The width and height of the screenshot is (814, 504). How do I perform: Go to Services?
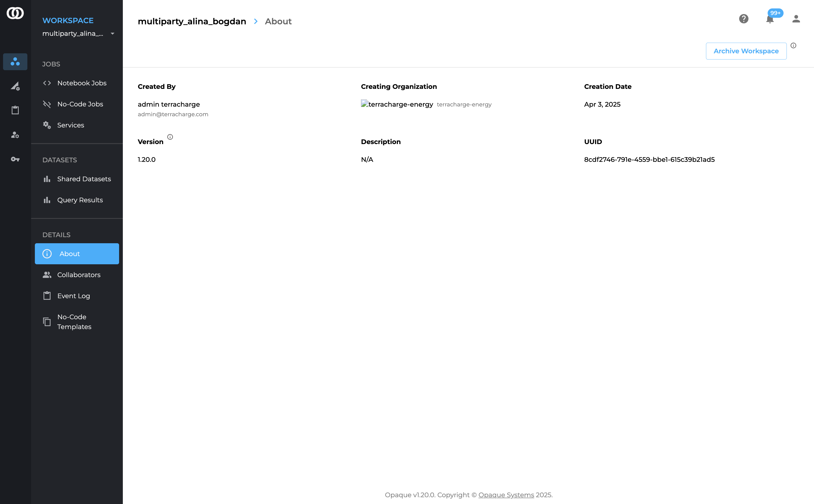(x=77, y=125)
